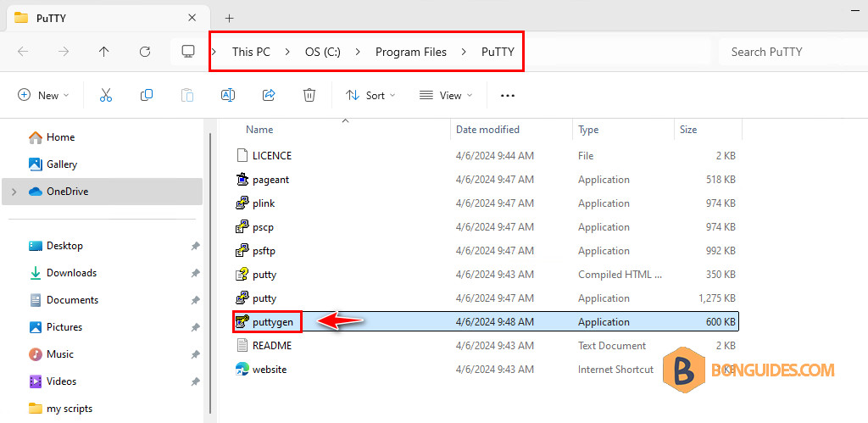Unpin Downloads using its pin icon
This screenshot has height=423, width=868.
[195, 273]
